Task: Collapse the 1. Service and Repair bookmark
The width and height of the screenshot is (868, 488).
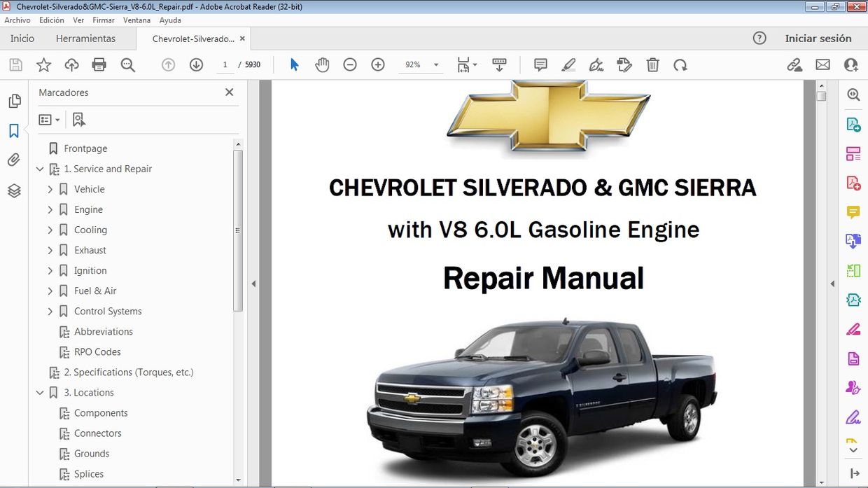Action: tap(40, 169)
